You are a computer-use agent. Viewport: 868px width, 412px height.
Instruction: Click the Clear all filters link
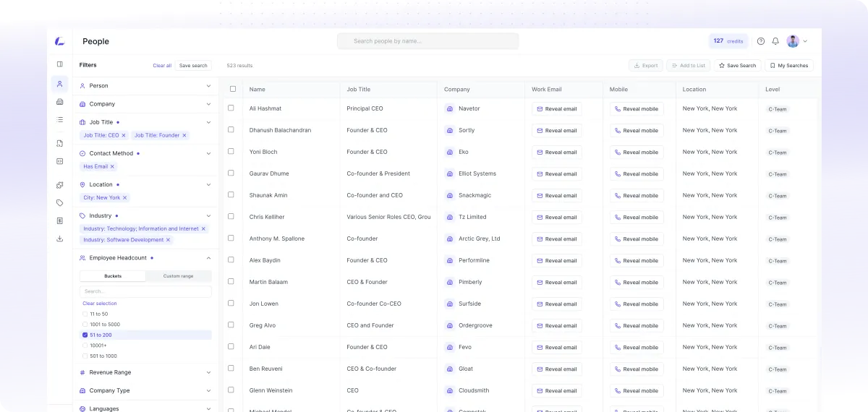(x=162, y=66)
